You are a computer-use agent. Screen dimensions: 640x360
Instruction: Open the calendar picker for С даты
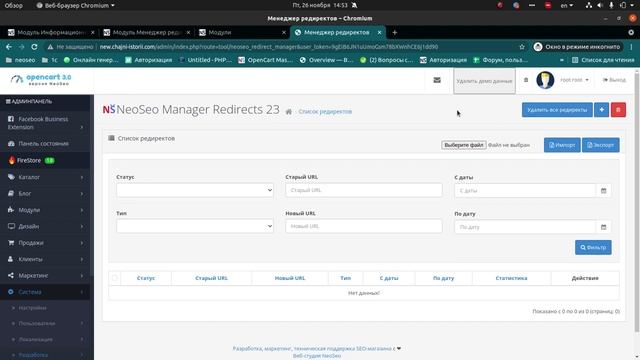603,191
